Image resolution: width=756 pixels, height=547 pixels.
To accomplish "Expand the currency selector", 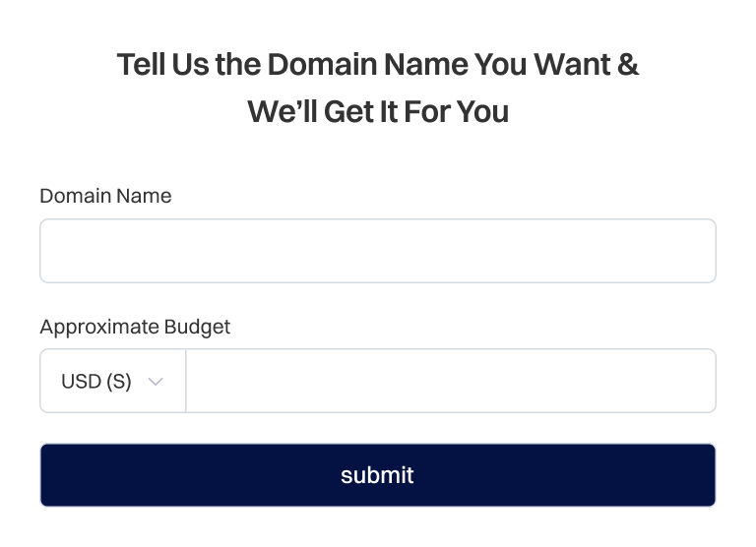I will [x=112, y=382].
